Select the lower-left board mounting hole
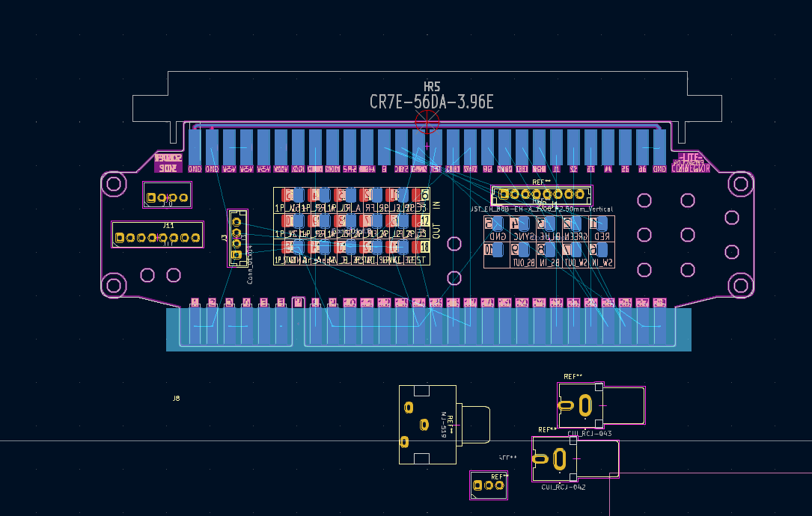Image resolution: width=812 pixels, height=516 pixels. pos(114,285)
